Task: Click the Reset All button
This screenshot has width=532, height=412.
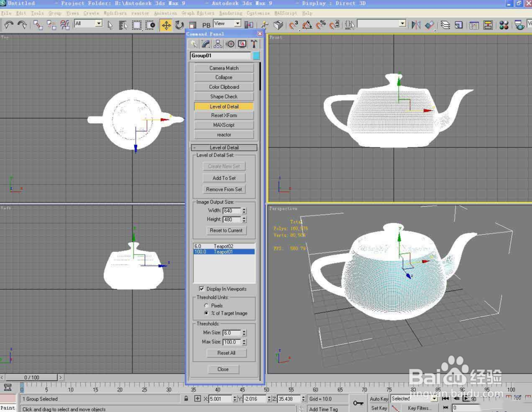Action: coord(226,353)
